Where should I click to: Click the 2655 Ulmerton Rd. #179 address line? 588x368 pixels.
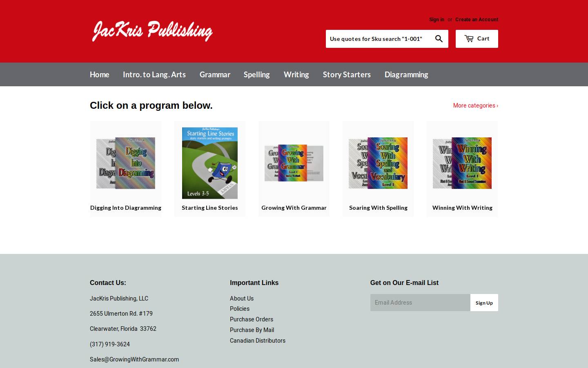coord(121,314)
